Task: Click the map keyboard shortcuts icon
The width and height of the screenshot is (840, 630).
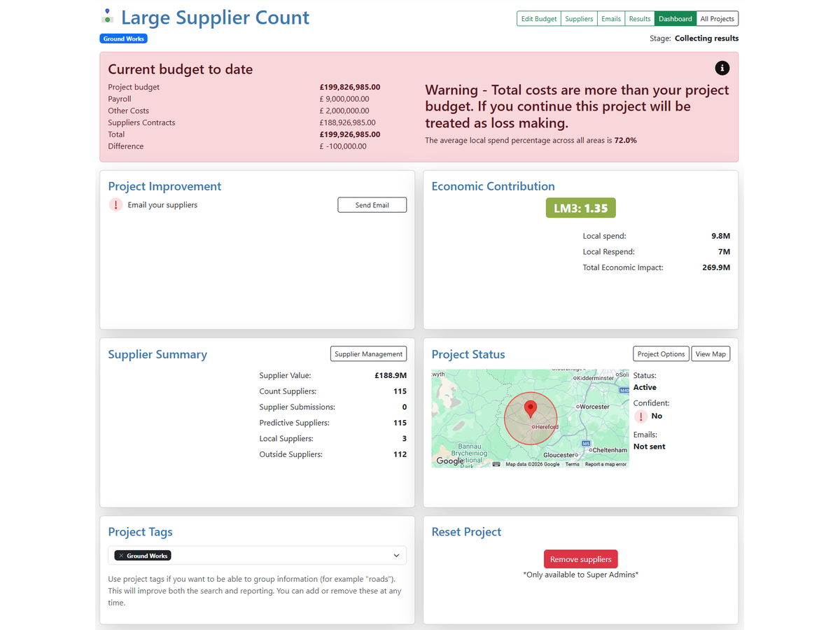Action: tap(496, 464)
